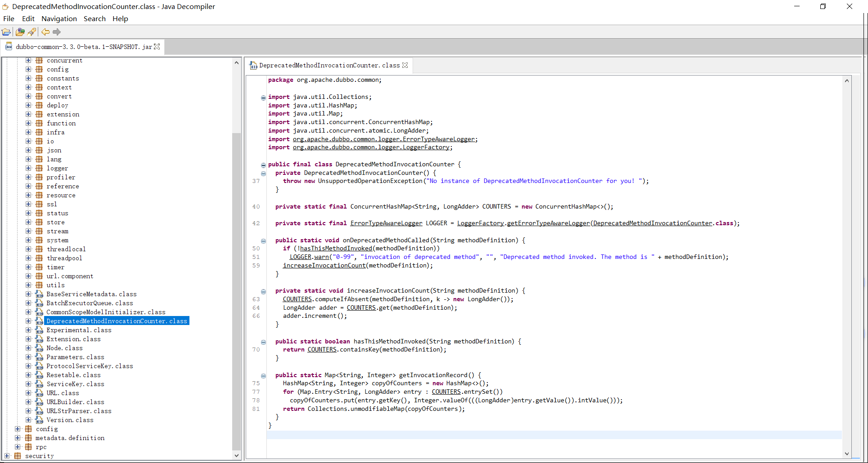
Task: Select Parameters.class in the tree
Action: (x=76, y=357)
